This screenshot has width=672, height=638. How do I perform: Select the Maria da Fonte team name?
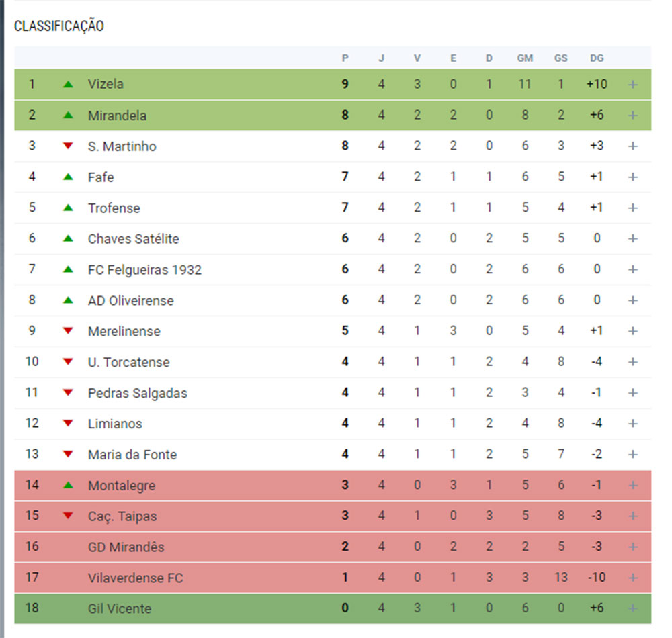tap(132, 455)
